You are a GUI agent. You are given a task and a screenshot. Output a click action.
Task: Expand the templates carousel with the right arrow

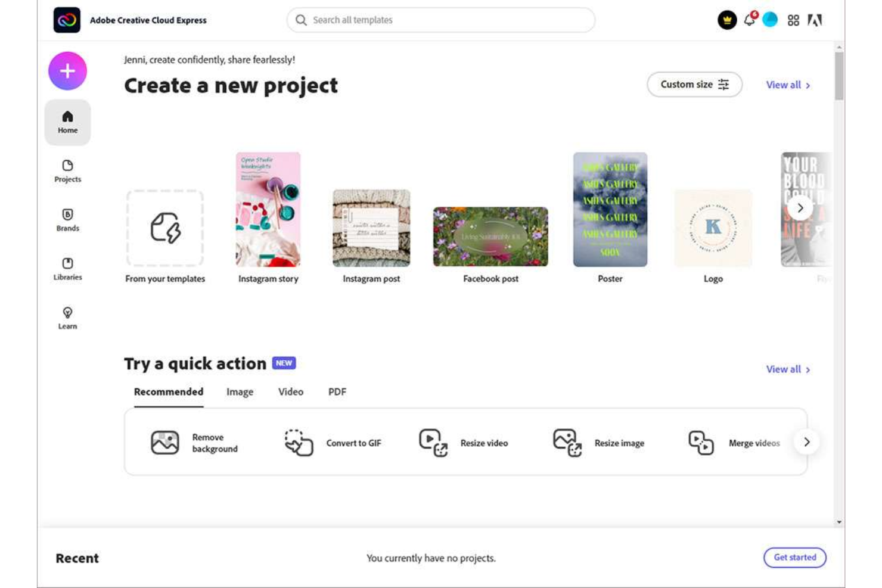800,208
